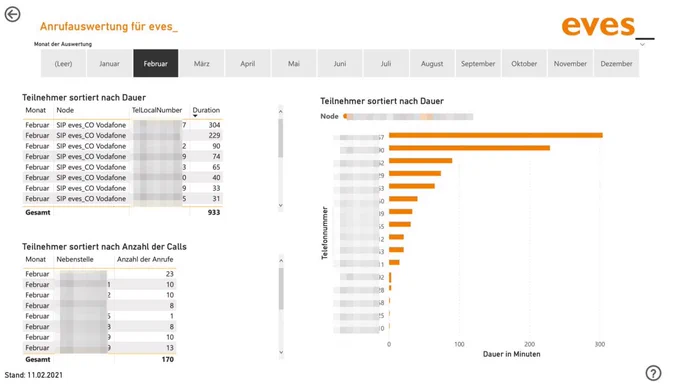Click the Duration value 74
Screen dimensions: 680x387
pos(216,157)
